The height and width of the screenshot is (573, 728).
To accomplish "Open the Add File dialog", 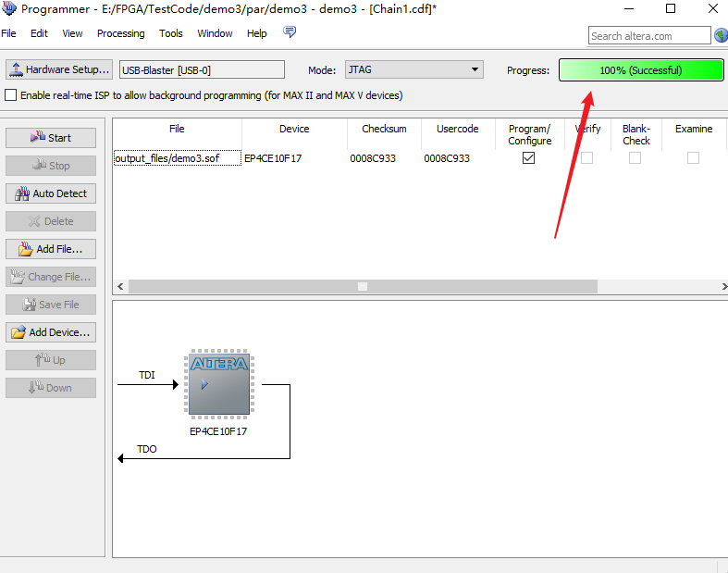I will [x=51, y=249].
